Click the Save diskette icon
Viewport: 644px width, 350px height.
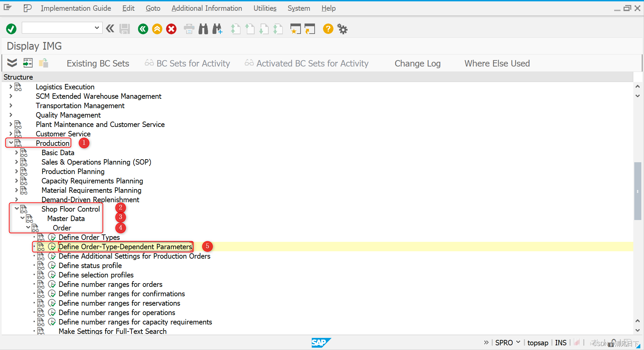coord(125,29)
